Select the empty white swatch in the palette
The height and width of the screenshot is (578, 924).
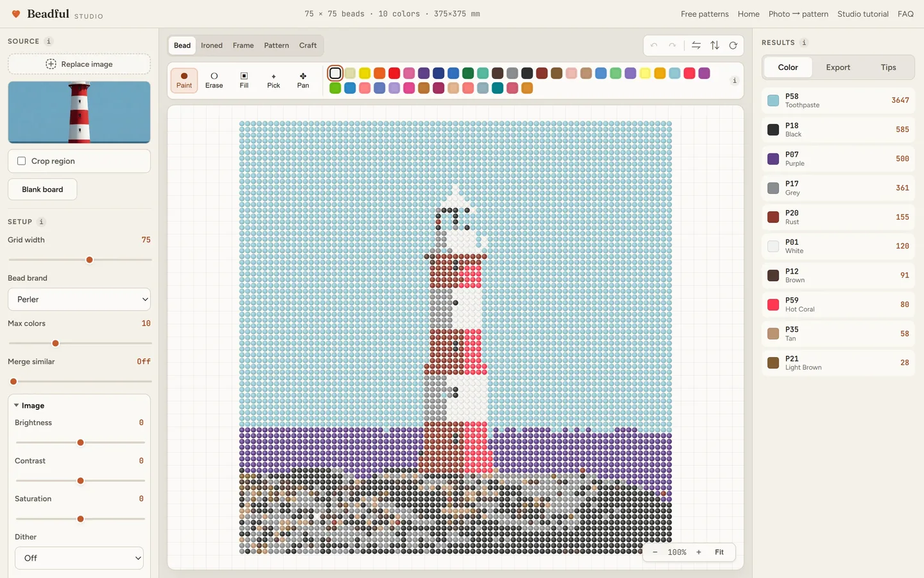point(335,73)
